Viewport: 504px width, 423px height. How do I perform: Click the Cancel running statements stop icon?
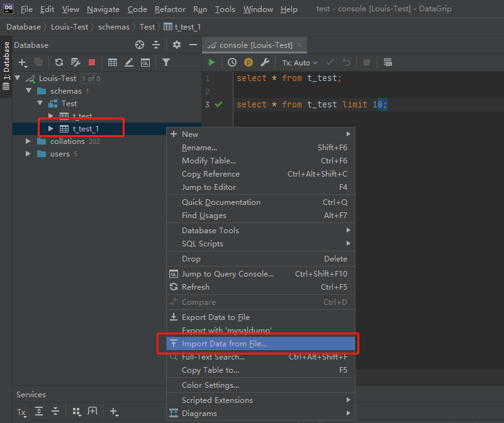[x=367, y=62]
